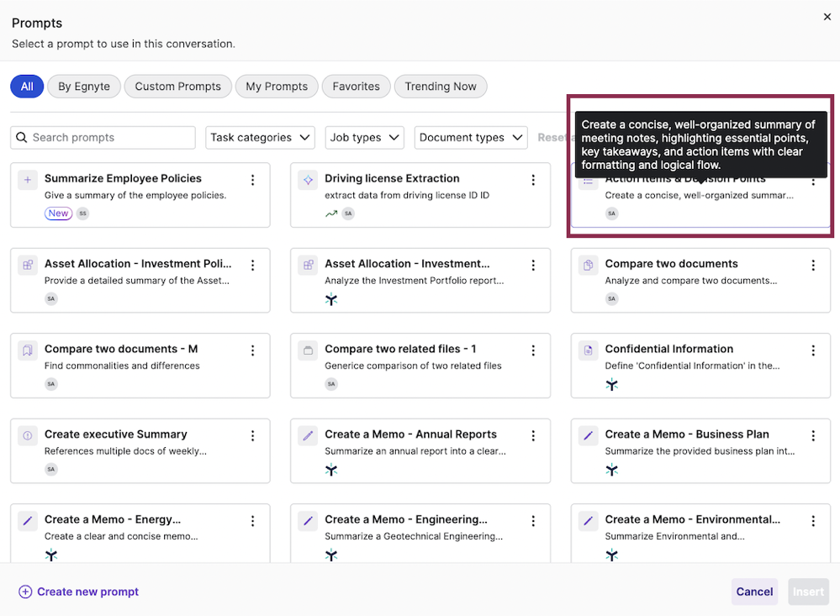This screenshot has height=616, width=840.
Task: Enable the By Egnyte filter
Action: click(x=83, y=86)
